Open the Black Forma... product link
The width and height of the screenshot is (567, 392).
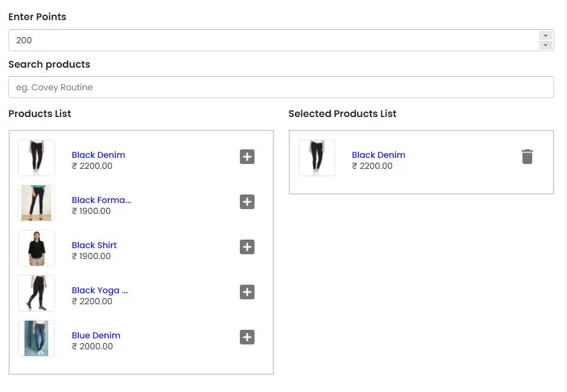(x=101, y=200)
